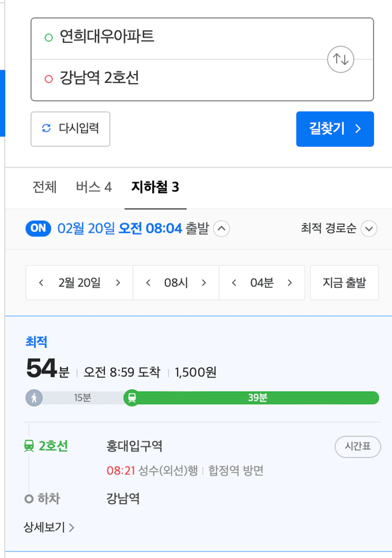The width and height of the screenshot is (392, 558).
Task: Open the 최적 경로순 sort dropdown
Action: [338, 228]
